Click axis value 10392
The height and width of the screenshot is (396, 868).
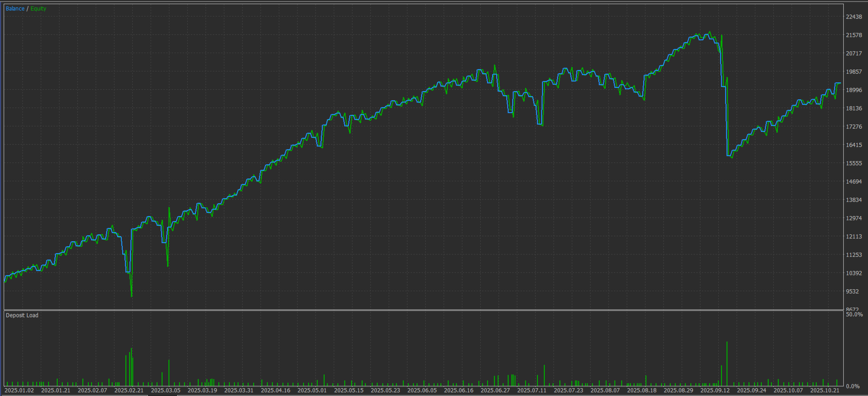pos(854,273)
